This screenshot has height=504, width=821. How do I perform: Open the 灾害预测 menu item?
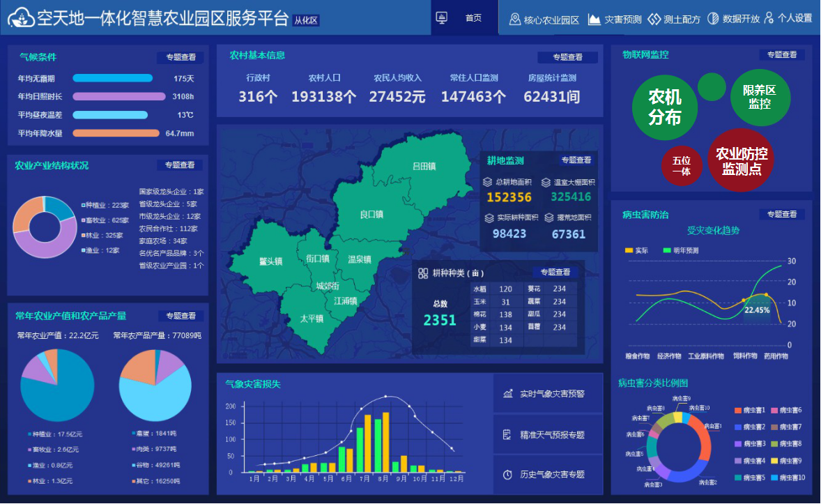622,20
